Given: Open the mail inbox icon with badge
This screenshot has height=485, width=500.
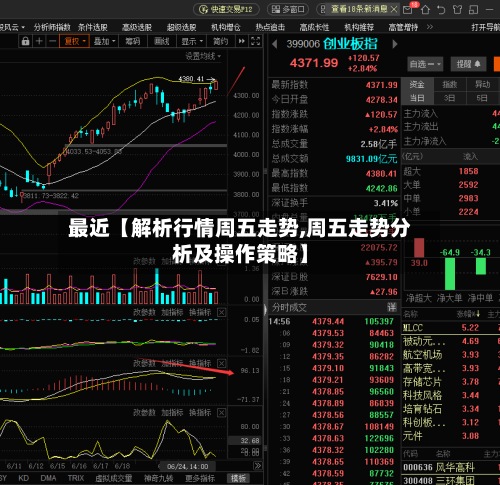Looking at the screenshot, I should click(x=408, y=10).
